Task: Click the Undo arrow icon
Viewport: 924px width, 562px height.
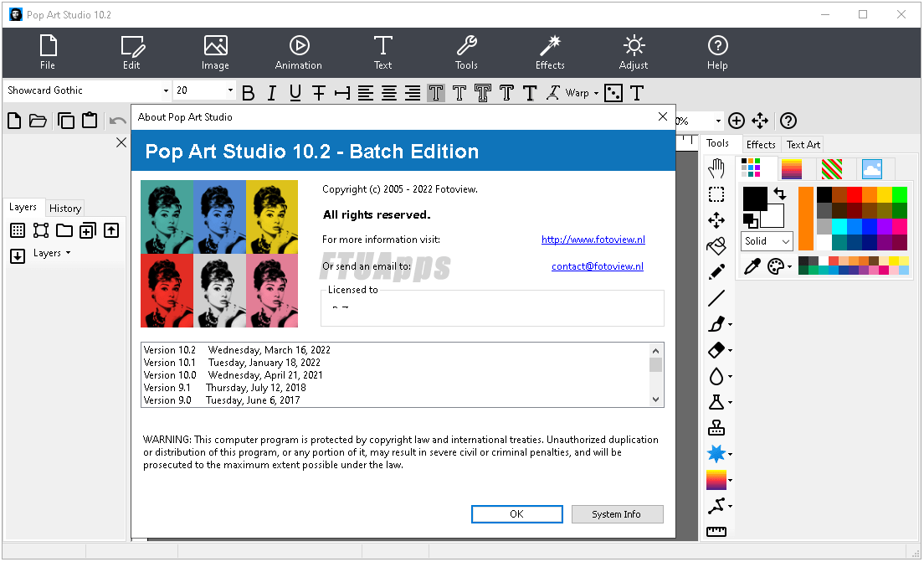Action: pyautogui.click(x=117, y=121)
